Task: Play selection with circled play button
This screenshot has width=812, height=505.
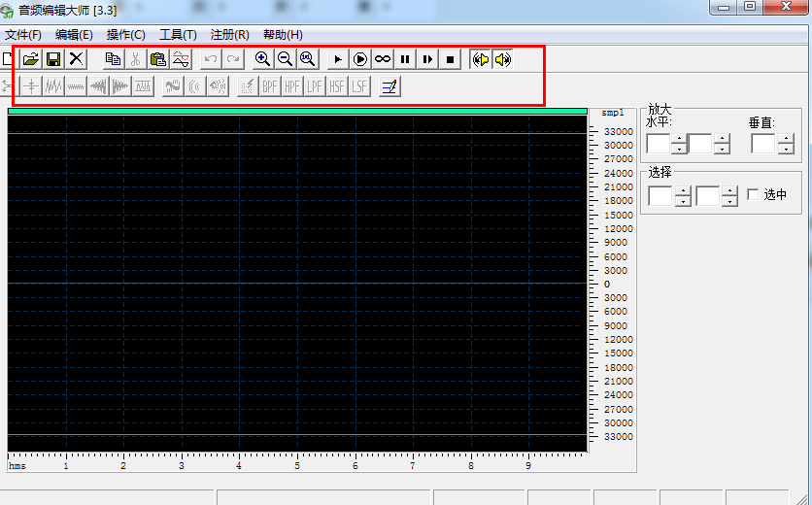Action: click(x=360, y=59)
